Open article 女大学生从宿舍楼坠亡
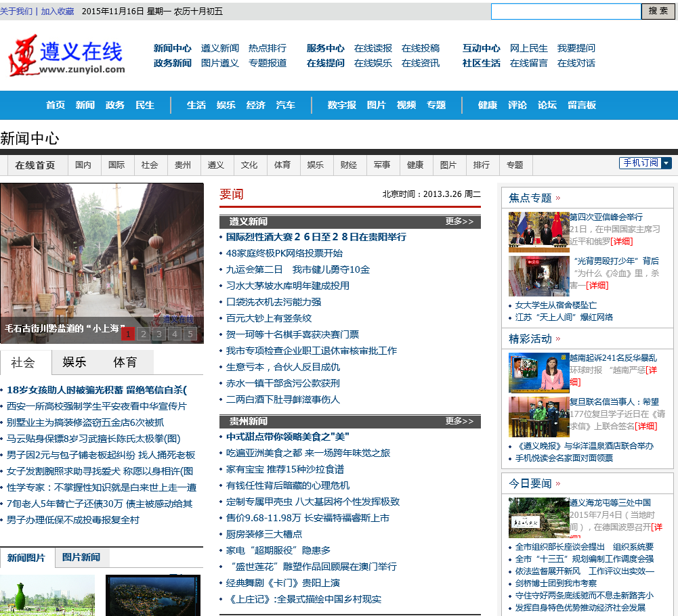The width and height of the screenshot is (678, 616). click(555, 305)
